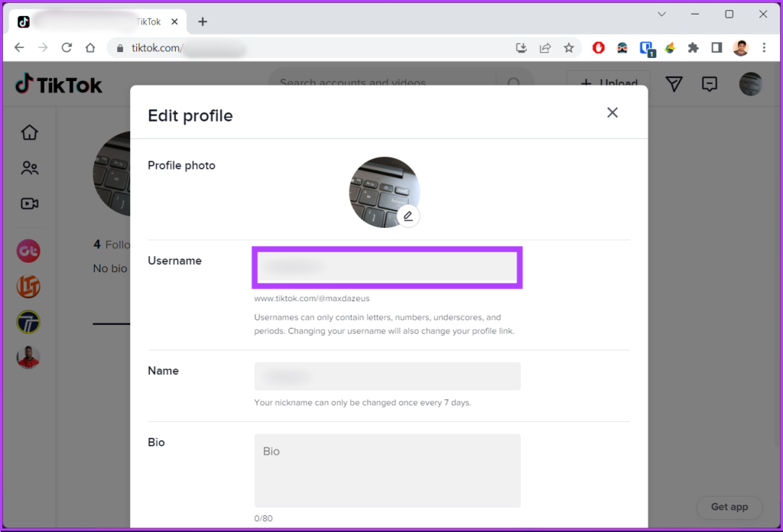Open the Chrome three-dot menu
Viewport: 783px width, 532px height.
click(x=764, y=47)
